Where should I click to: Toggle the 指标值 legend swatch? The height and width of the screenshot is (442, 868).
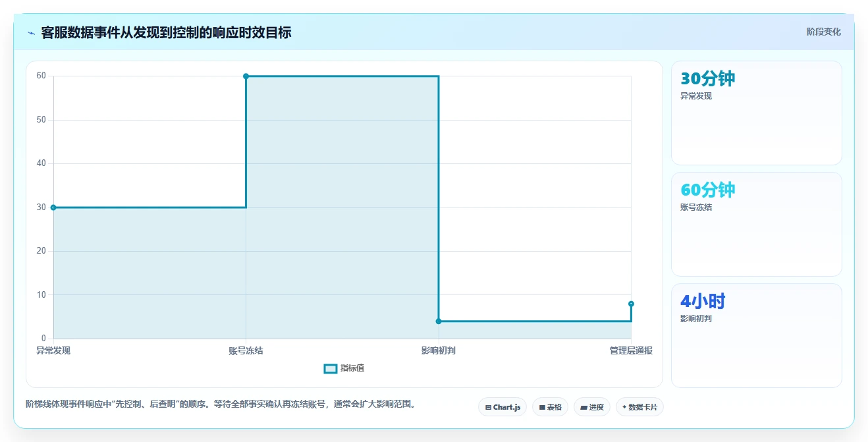(x=331, y=368)
